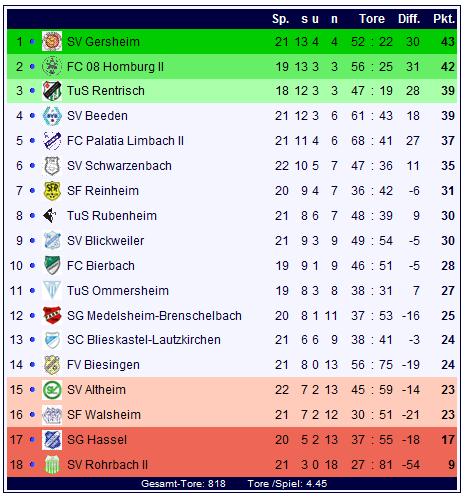Click the SV Gersheim club crest
This screenshot has width=465, height=497.
pos(52,41)
